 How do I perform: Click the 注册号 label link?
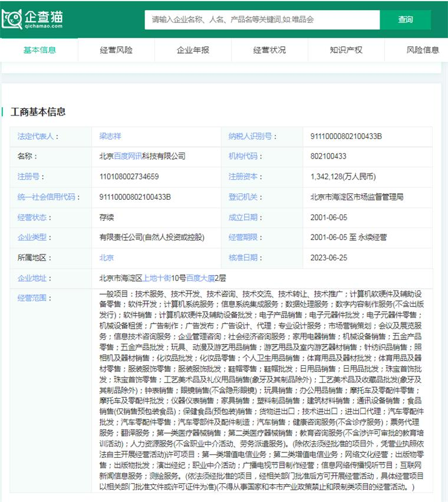pyautogui.click(x=28, y=176)
